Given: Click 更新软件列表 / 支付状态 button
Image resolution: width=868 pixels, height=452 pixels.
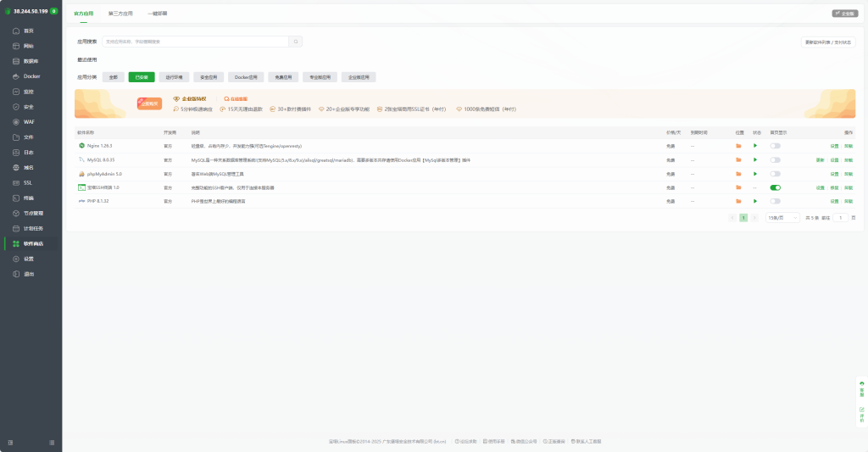Looking at the screenshot, I should click(828, 42).
